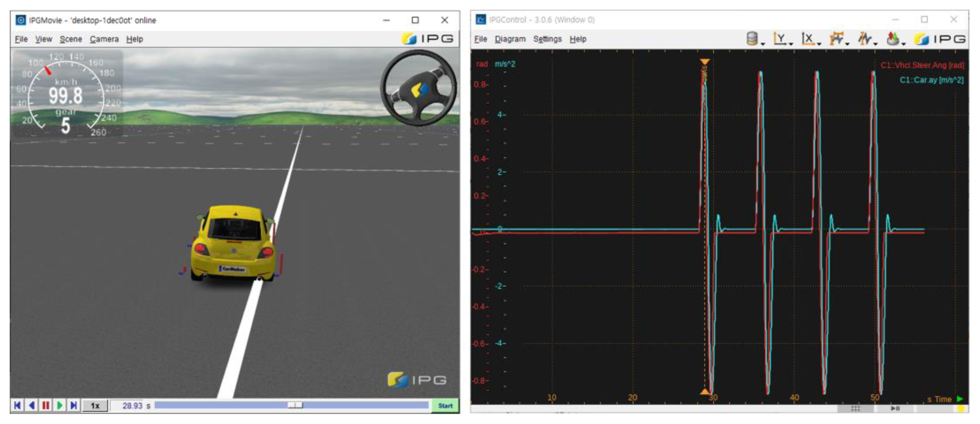
Task: Expand the dropdown arrow beside the Y-axis icon
Action: point(791,44)
